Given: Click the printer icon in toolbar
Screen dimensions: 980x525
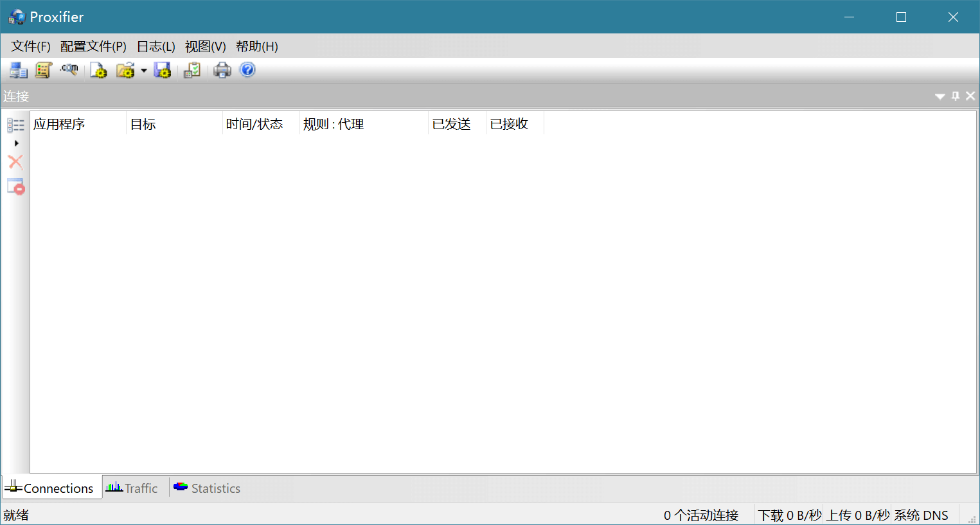Looking at the screenshot, I should click(x=222, y=70).
